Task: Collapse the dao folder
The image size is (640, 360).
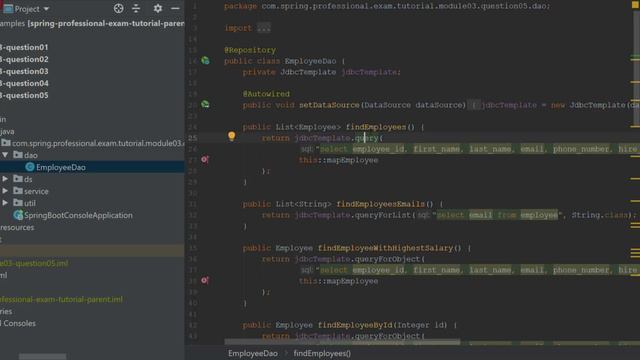Action: 5,155
